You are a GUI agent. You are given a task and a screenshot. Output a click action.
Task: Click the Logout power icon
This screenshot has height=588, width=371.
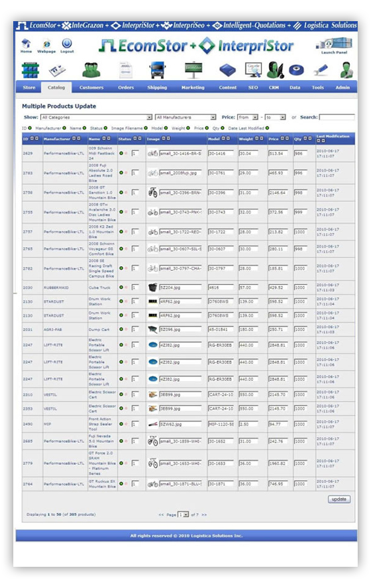tap(67, 43)
